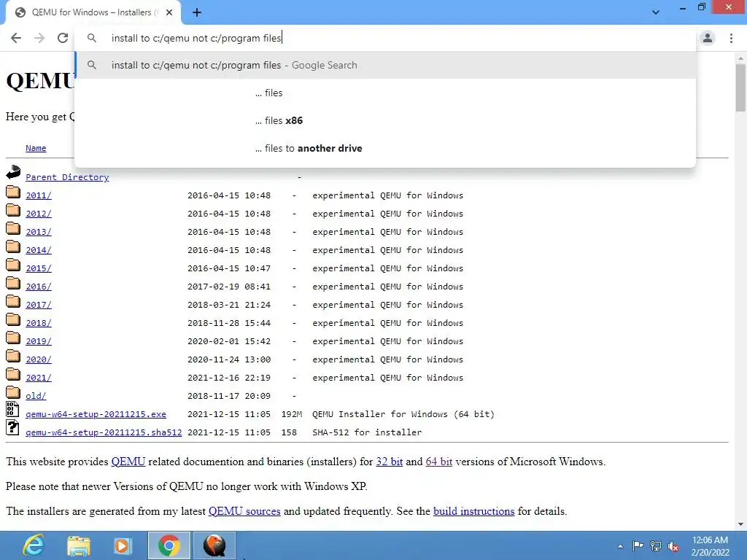747x560 pixels.
Task: Click the browser forward arrow
Action: 39,38
